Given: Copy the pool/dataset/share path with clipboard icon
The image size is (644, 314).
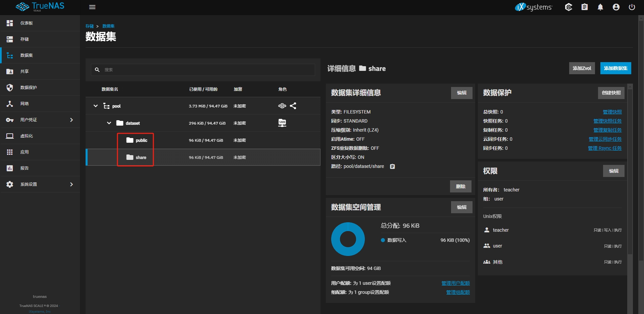Looking at the screenshot, I should (392, 167).
